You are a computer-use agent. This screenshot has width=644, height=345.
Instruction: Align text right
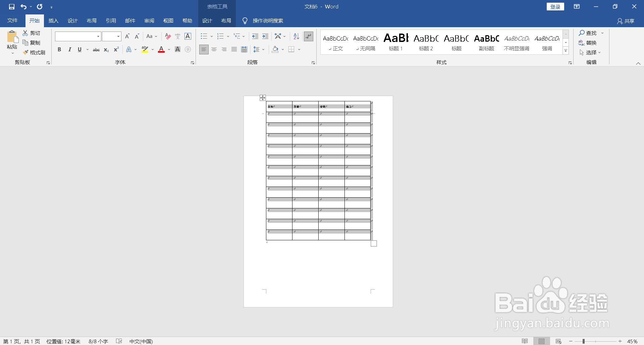[x=224, y=49]
